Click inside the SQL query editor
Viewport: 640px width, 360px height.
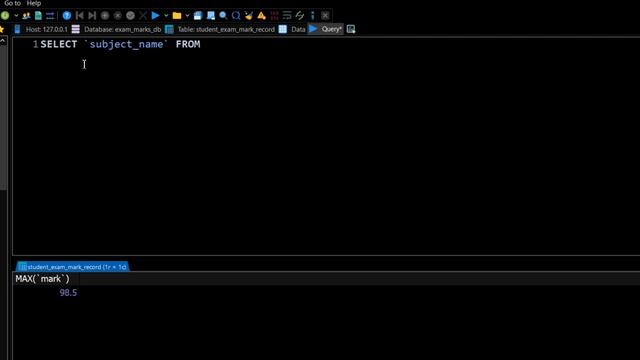[327, 147]
